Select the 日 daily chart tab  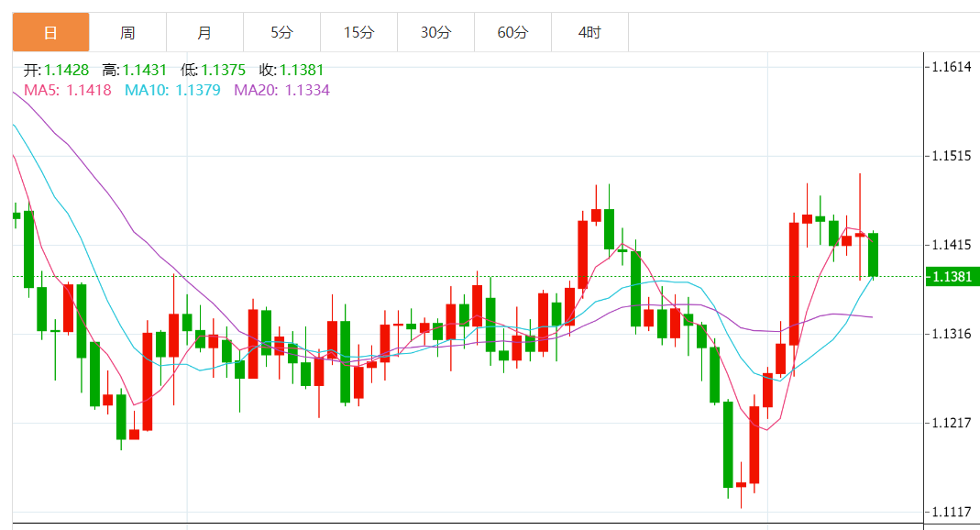(50, 33)
